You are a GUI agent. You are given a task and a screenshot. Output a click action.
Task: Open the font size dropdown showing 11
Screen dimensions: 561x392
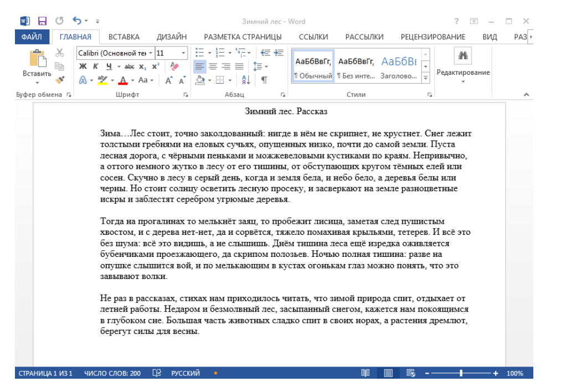[x=184, y=53]
